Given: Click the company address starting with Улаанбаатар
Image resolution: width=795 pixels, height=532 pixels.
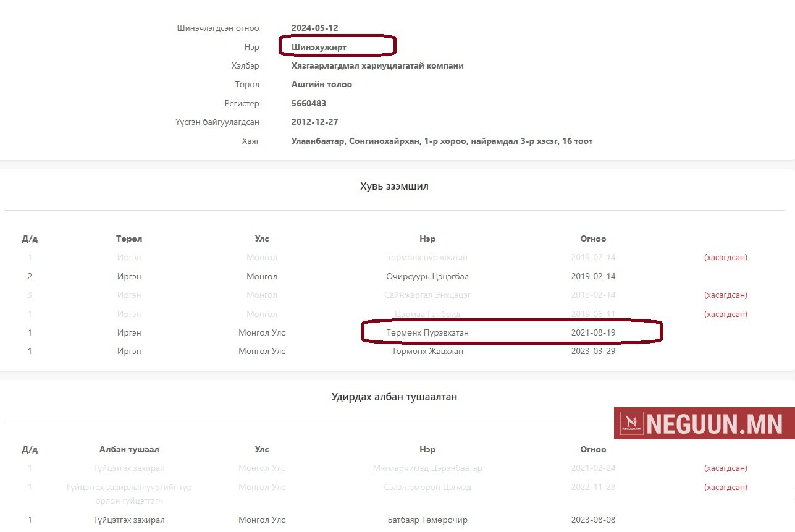Looking at the screenshot, I should (x=442, y=141).
